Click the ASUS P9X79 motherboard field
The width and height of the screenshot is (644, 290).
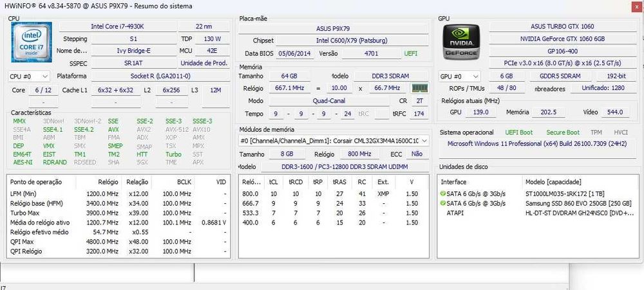(334, 28)
